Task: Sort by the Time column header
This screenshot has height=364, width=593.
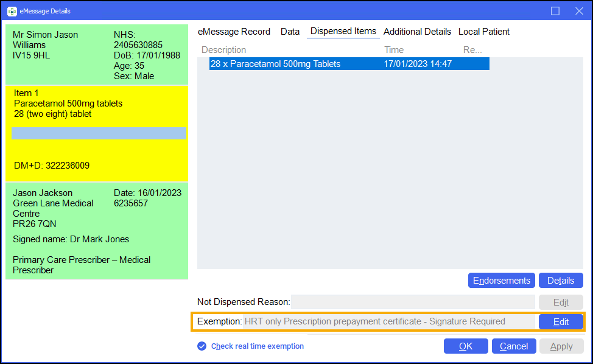Action: pos(394,50)
